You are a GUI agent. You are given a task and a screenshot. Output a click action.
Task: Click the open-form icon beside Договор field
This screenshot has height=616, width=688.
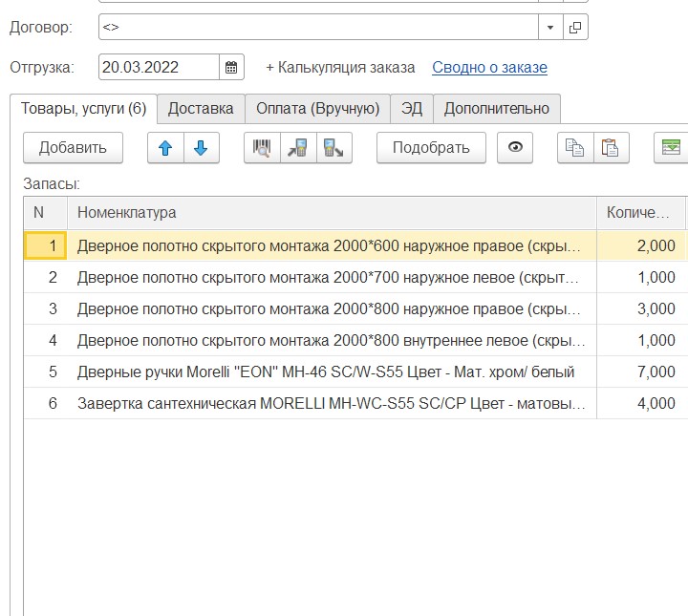click(x=575, y=28)
